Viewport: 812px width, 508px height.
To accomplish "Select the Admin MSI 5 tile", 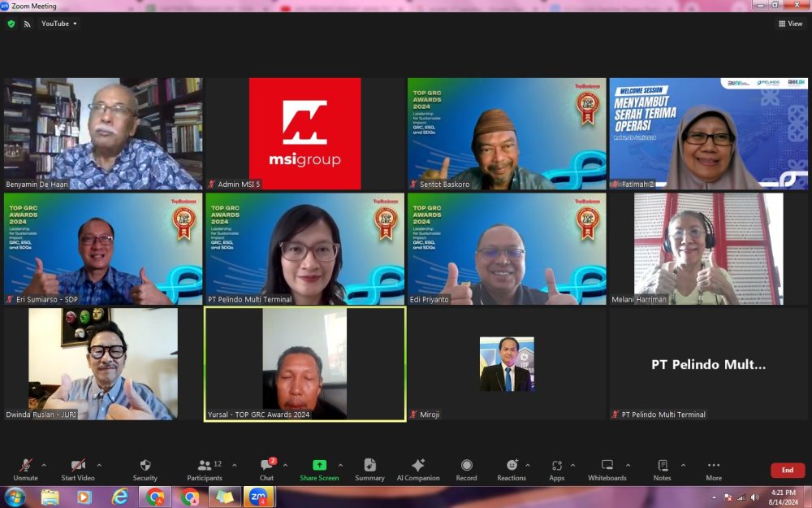I will 305,134.
